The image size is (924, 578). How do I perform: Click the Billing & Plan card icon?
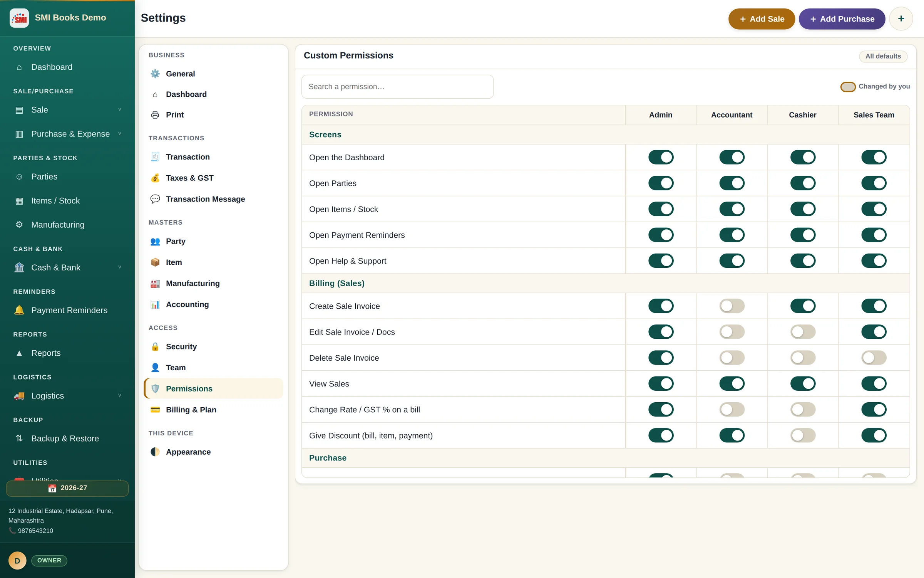pyautogui.click(x=155, y=410)
